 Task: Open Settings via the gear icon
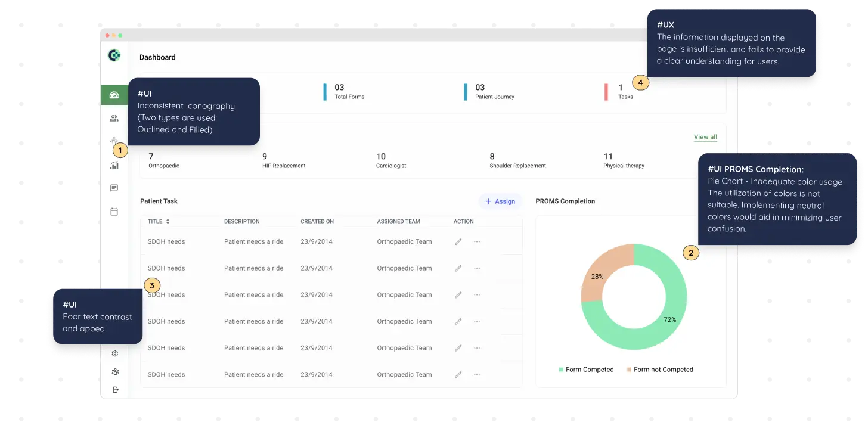[x=114, y=353]
